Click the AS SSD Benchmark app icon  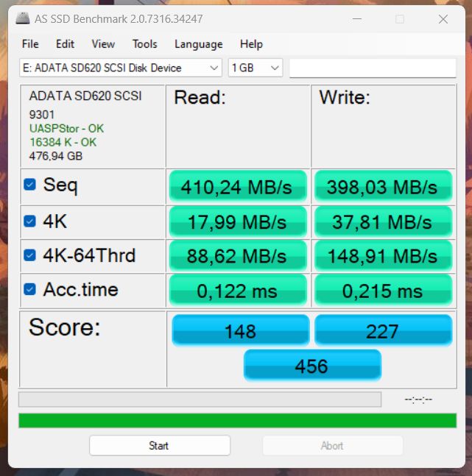click(x=23, y=18)
